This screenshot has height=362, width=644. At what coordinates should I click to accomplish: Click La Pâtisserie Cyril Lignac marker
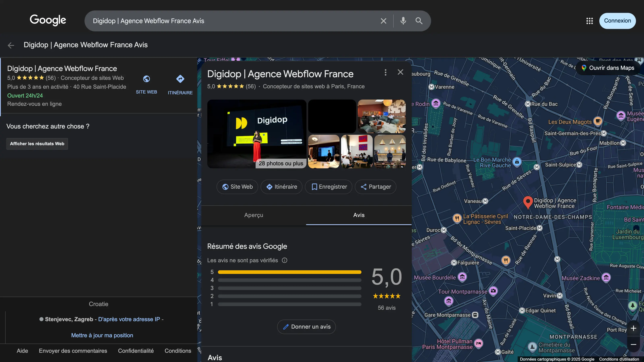click(x=457, y=218)
